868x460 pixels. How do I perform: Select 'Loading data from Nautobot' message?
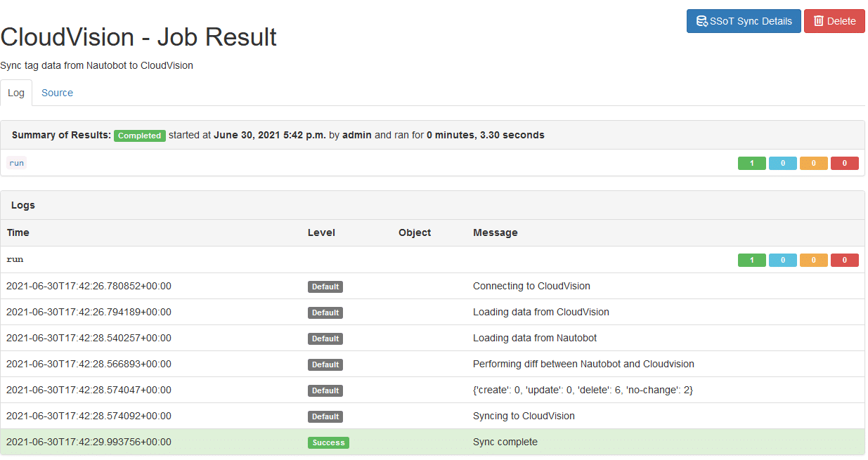point(535,338)
